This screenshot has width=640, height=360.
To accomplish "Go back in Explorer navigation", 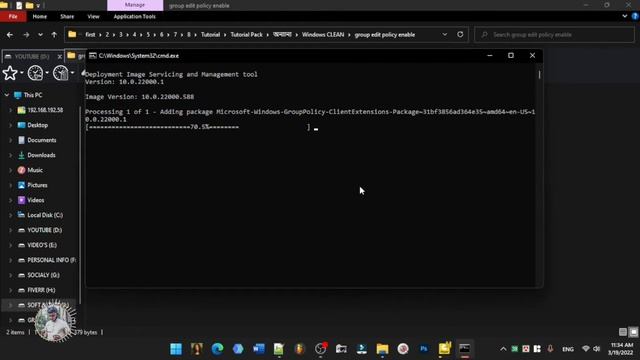I will click(10, 35).
